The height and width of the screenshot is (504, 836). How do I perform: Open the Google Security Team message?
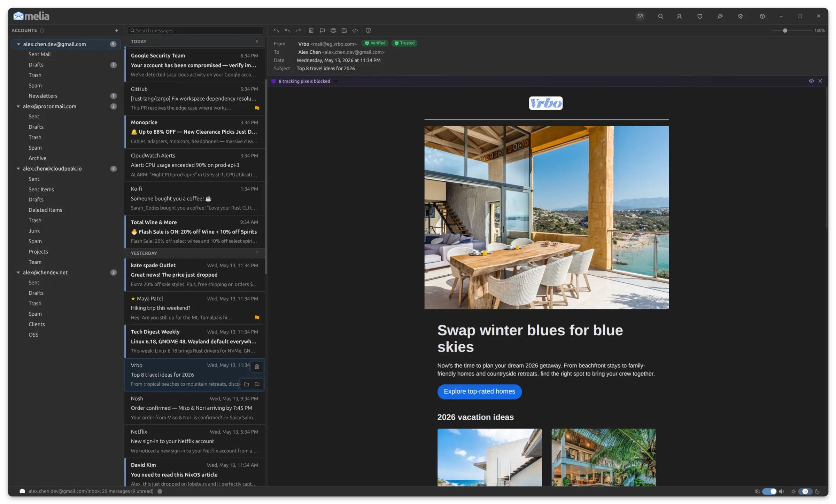coord(194,65)
